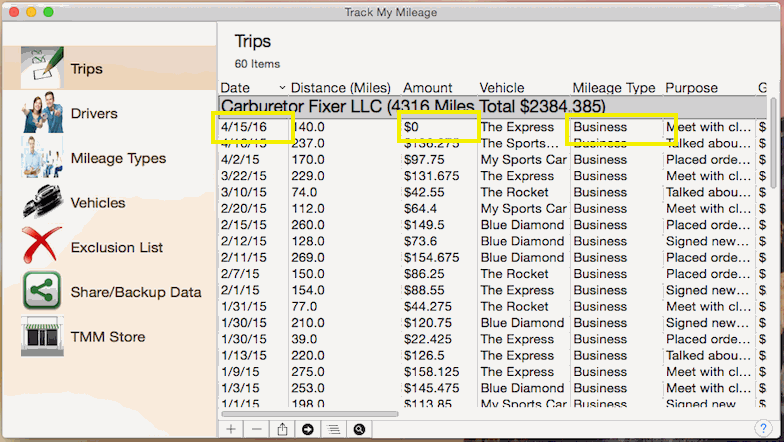Viewport: 784px width, 442px height.
Task: Select the Trips label in sidebar
Action: point(86,68)
